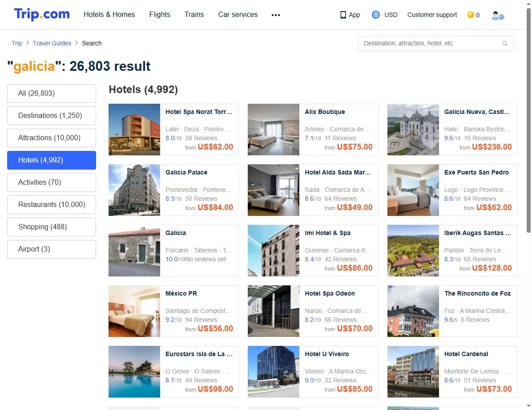This screenshot has height=410, width=532.
Task: Click the Imi Hotel & Spa title
Action: 327,233
